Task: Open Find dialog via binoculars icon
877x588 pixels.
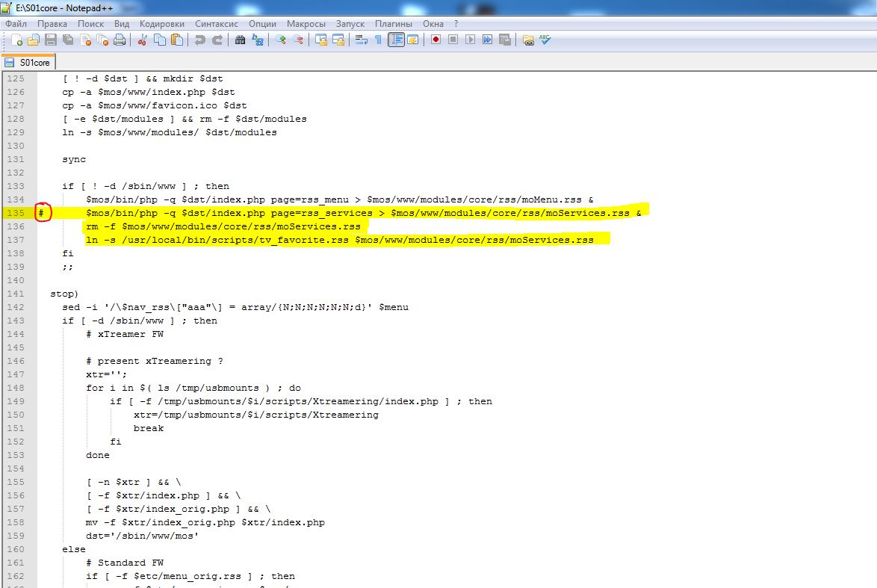Action: 240,40
